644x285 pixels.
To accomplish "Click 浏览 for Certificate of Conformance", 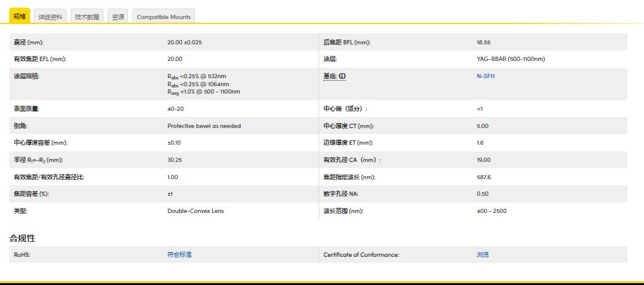I will (483, 255).
